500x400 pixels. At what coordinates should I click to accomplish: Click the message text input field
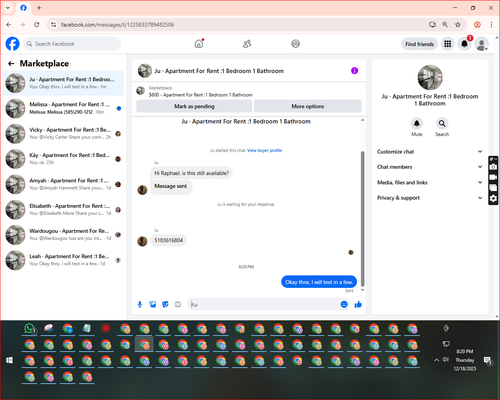pos(263,304)
